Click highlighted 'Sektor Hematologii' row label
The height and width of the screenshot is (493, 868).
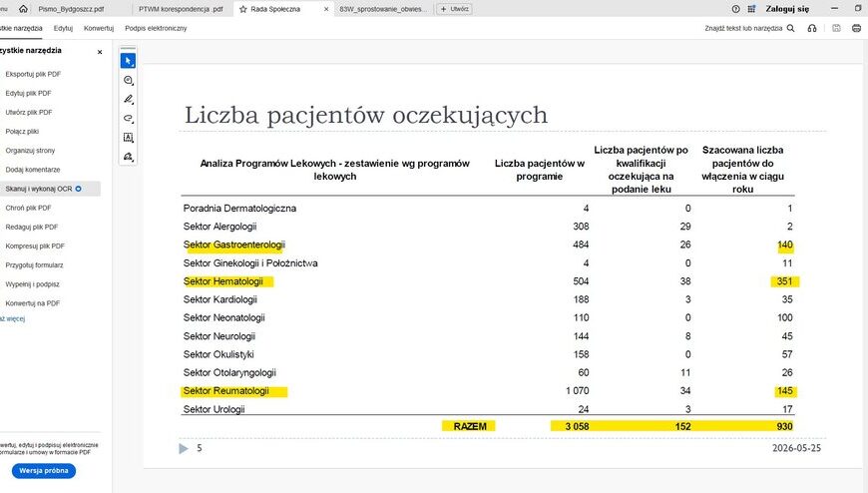click(223, 281)
